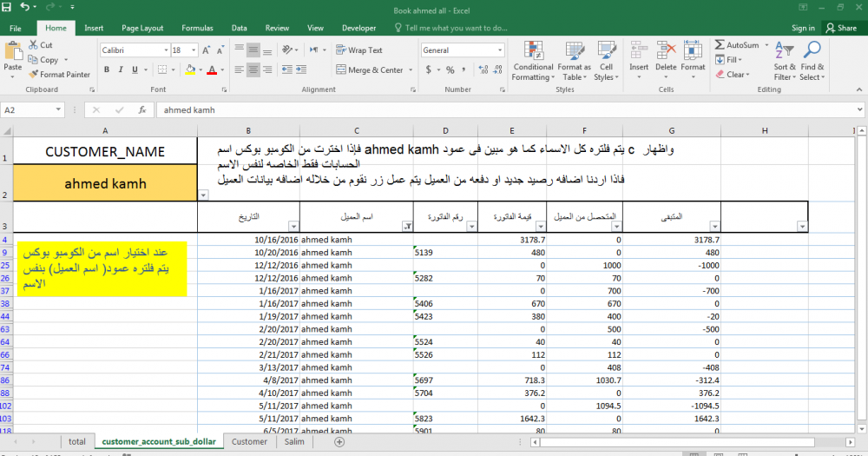Click the Cut scissors icon
Image resolution: width=868 pixels, height=456 pixels.
pos(34,45)
